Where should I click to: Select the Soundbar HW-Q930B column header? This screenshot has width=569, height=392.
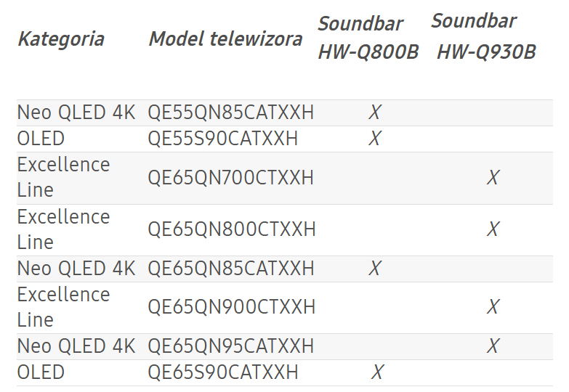pyautogui.click(x=483, y=36)
